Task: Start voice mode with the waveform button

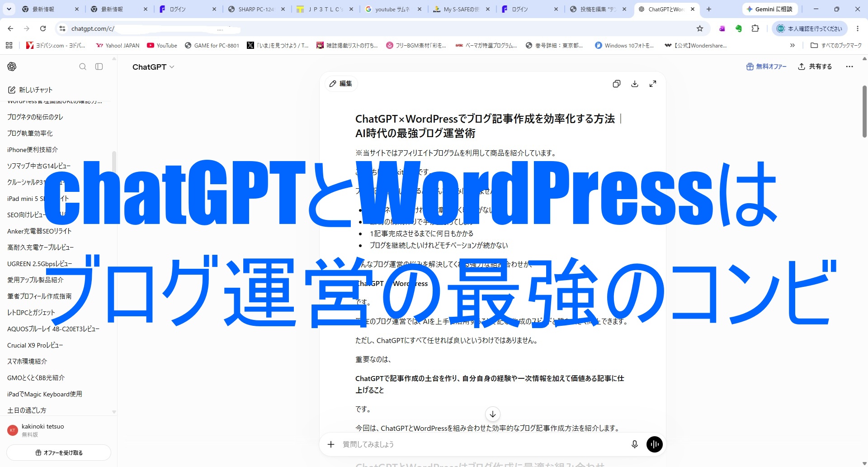Action: 655,444
